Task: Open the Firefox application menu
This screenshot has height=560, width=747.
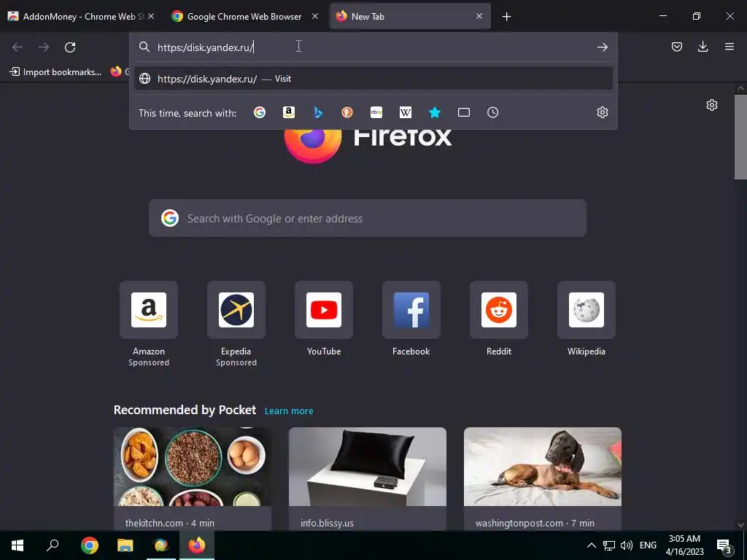Action: pyautogui.click(x=729, y=47)
